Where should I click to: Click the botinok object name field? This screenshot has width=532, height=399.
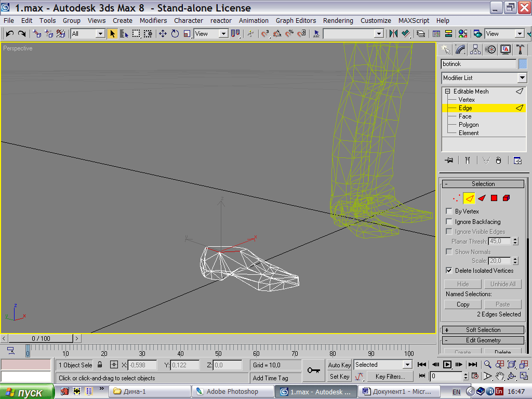[x=478, y=64]
